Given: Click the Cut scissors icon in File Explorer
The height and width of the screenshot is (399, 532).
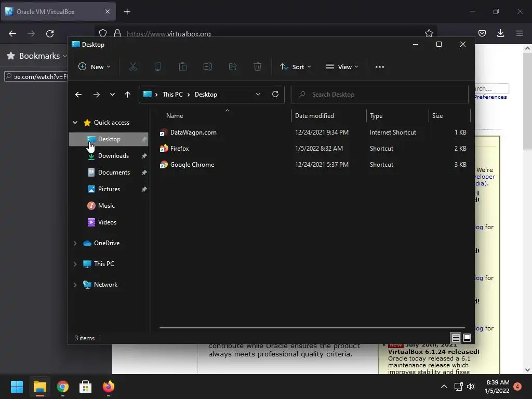Looking at the screenshot, I should [x=132, y=67].
